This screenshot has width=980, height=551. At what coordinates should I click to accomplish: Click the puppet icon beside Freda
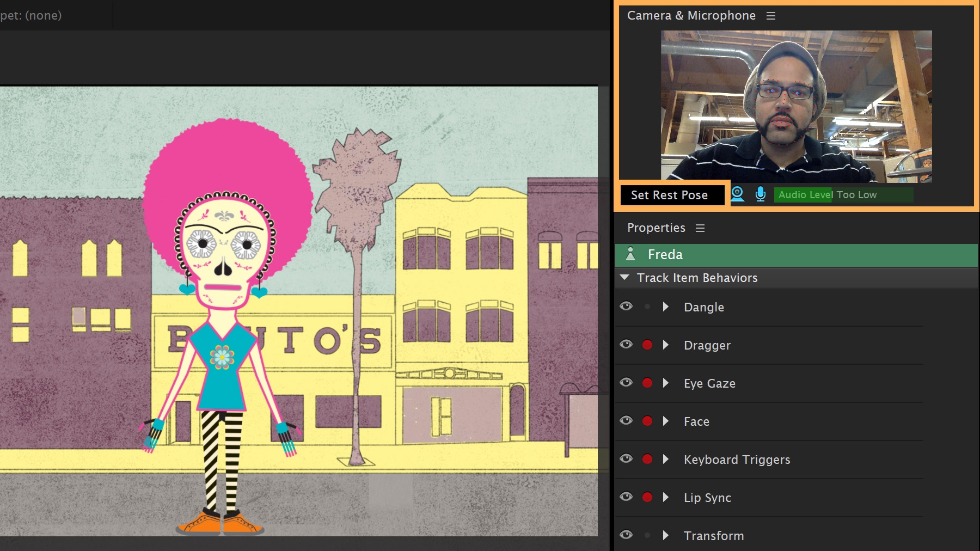click(x=630, y=254)
